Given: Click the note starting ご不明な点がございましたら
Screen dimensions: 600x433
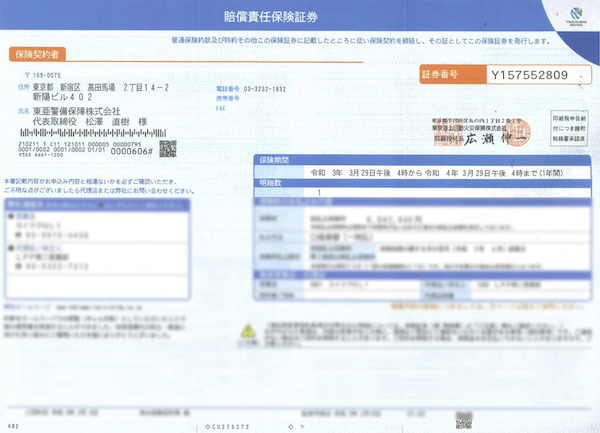Looking at the screenshot, I should point(99,190).
